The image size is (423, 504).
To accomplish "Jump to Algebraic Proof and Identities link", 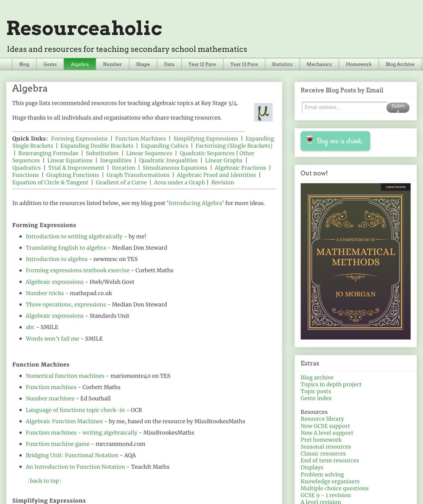I will pos(216,175).
